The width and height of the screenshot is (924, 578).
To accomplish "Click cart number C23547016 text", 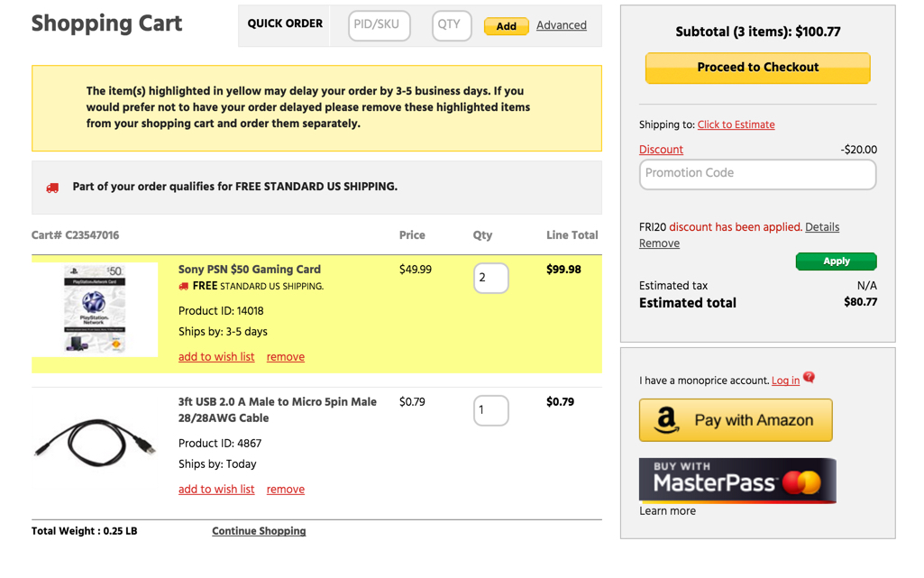I will 75,235.
